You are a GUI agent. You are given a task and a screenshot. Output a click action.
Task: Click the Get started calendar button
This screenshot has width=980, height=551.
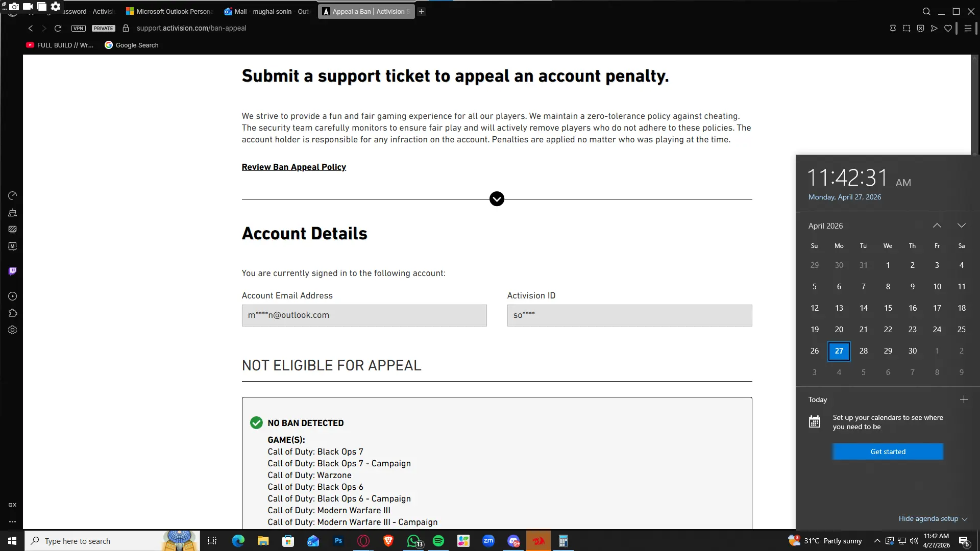click(888, 452)
